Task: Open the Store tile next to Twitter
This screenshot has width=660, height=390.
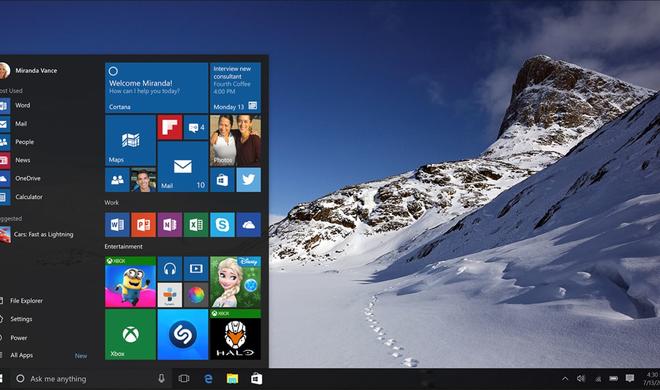Action: [222, 180]
